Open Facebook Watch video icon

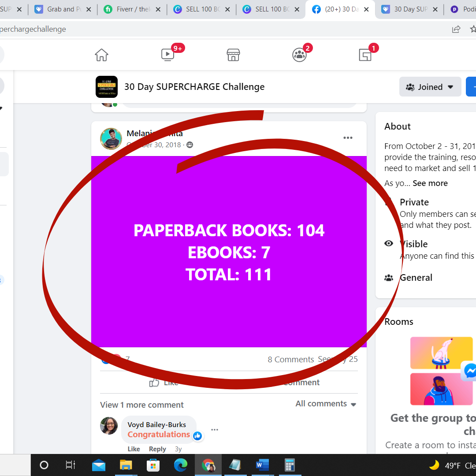pyautogui.click(x=167, y=55)
